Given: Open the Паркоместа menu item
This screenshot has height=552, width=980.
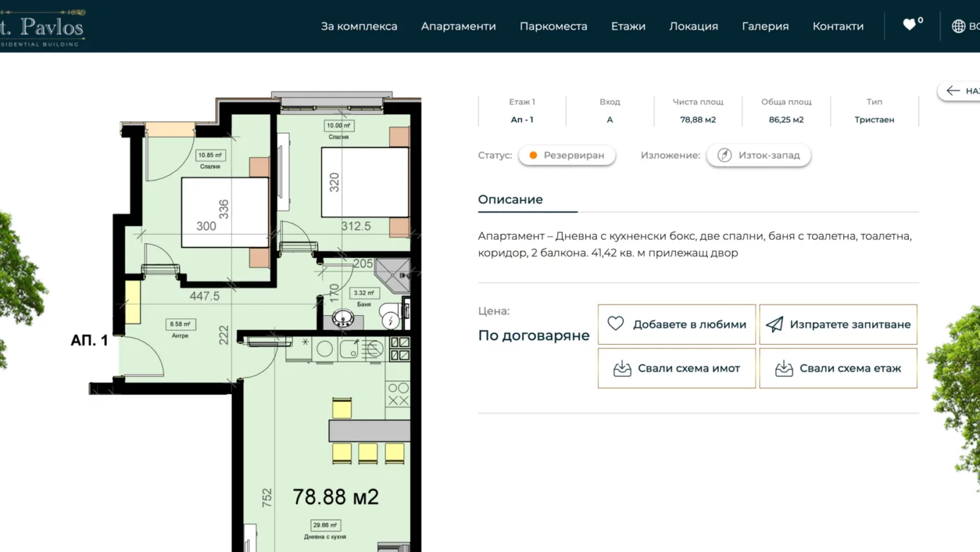Looking at the screenshot, I should tap(553, 26).
